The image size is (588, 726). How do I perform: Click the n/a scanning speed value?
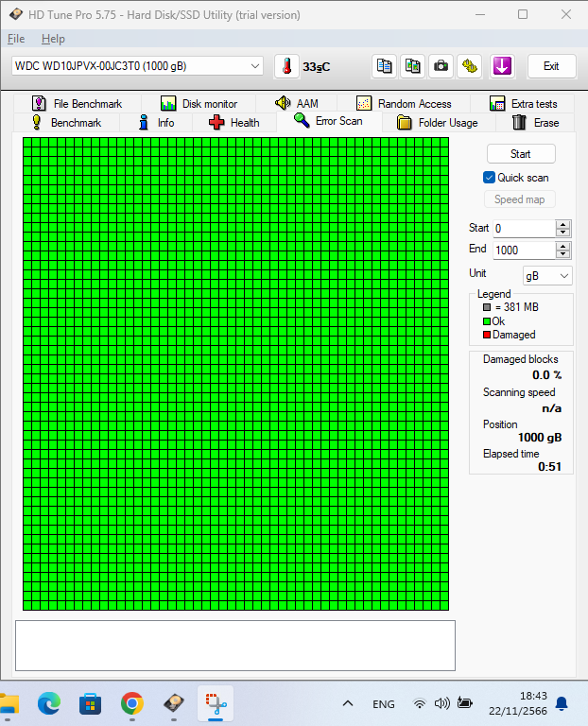click(x=552, y=408)
